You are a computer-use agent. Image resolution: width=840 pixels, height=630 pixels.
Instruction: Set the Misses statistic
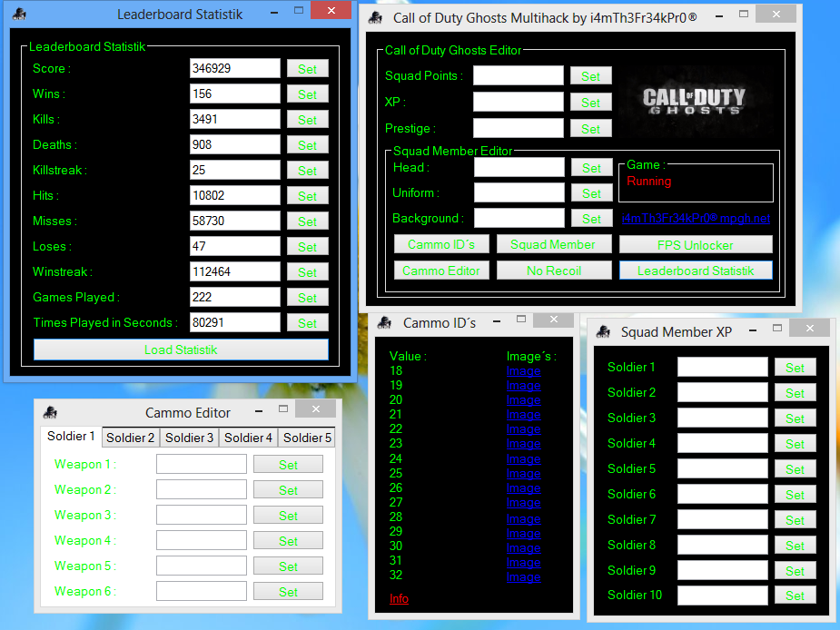[x=308, y=221]
